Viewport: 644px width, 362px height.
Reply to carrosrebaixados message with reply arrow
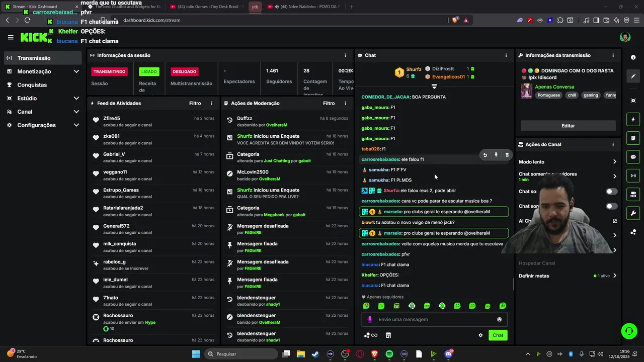[x=485, y=155]
